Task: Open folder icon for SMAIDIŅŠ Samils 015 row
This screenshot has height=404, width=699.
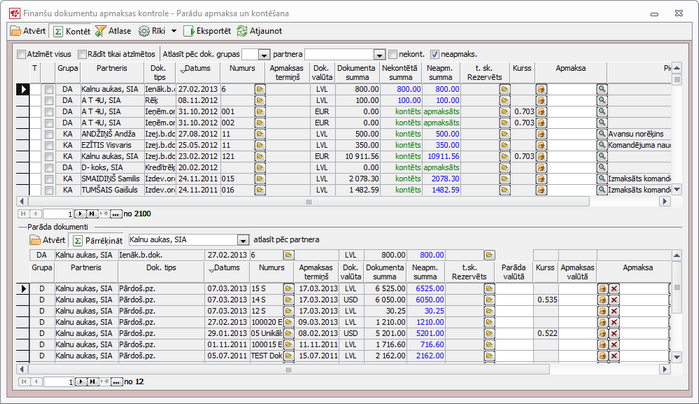Action: 260,178
